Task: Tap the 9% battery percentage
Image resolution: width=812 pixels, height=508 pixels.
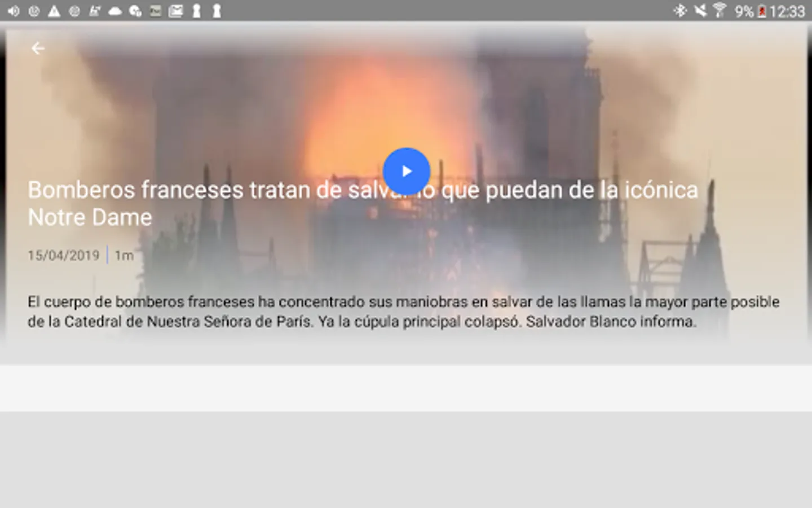Action: (x=744, y=11)
